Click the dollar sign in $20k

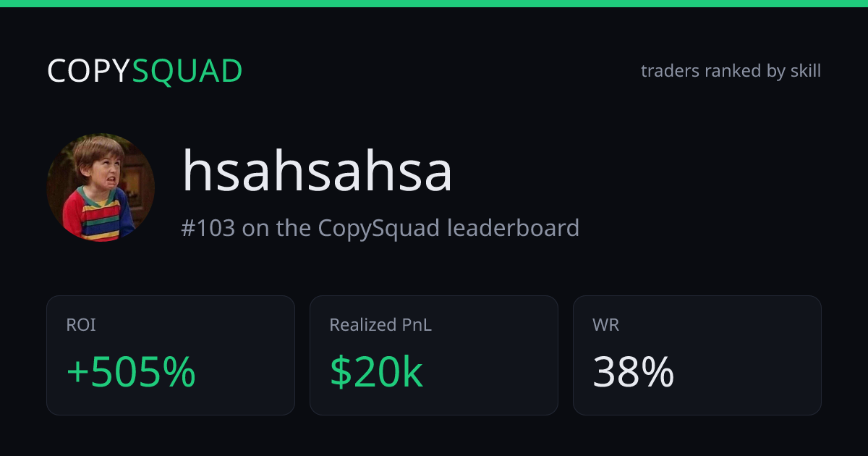(x=341, y=372)
